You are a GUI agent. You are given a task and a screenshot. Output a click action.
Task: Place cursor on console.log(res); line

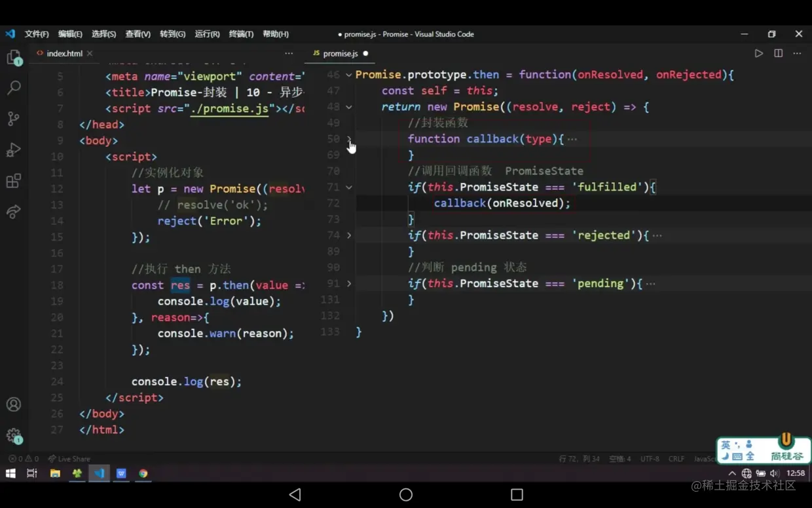click(187, 381)
